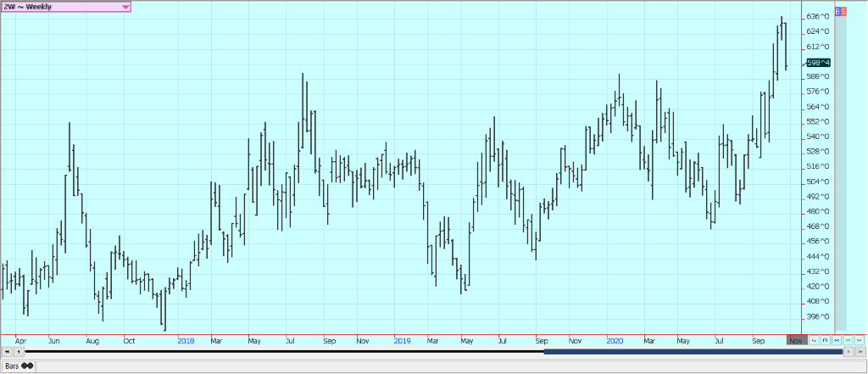Screen dimensions: 868x374
Task: Click the 2018 year label on time axis
Action: [x=186, y=341]
